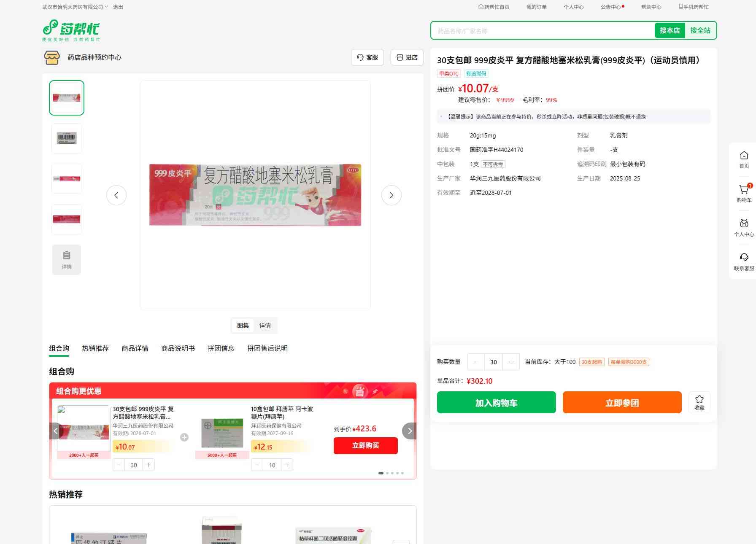756x544 pixels.
Task: Add product to favorites with 收藏 star
Action: [x=699, y=402]
